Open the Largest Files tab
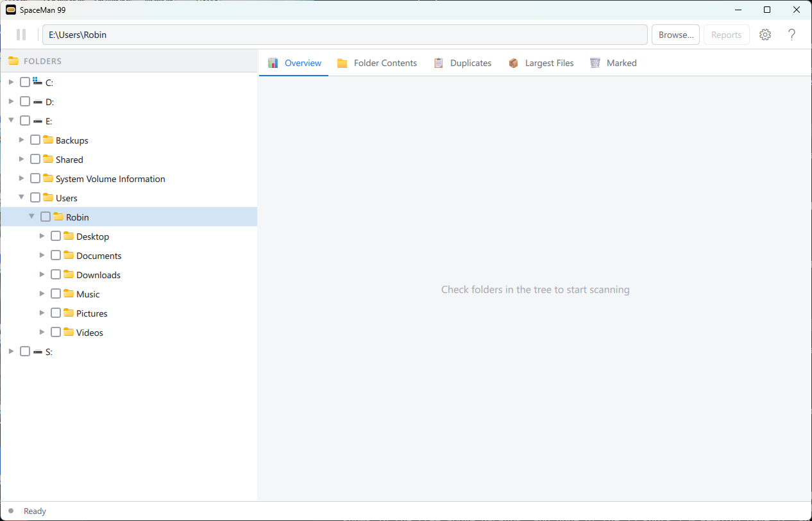The height and width of the screenshot is (521, 812). click(541, 63)
